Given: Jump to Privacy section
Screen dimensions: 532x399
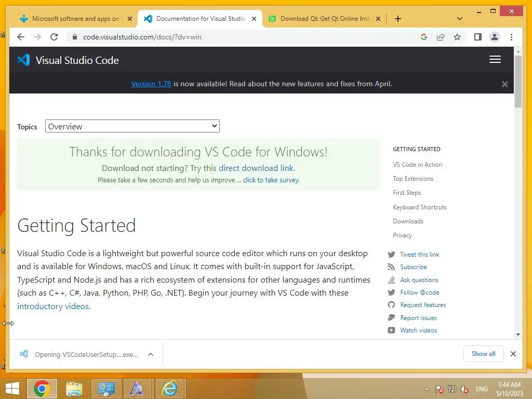Looking at the screenshot, I should 403,235.
